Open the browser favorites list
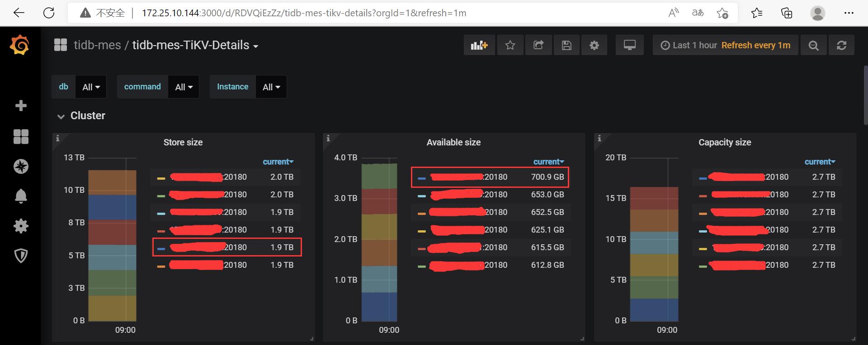868x345 pixels. coord(757,13)
